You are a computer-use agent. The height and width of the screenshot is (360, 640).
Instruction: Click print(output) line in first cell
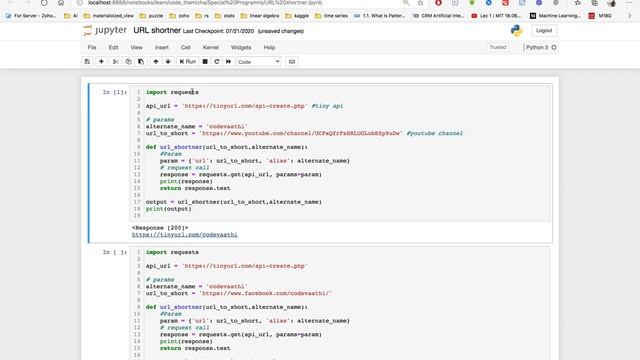169,209
